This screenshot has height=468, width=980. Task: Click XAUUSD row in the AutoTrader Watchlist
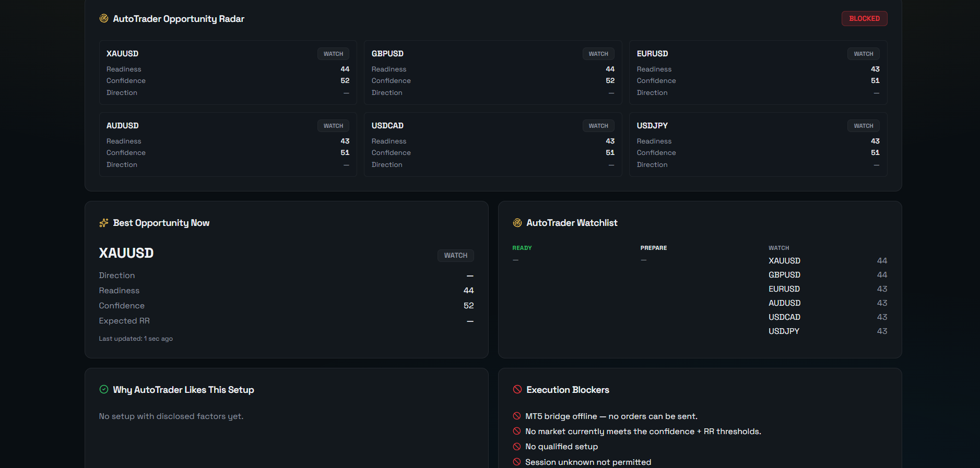click(828, 261)
